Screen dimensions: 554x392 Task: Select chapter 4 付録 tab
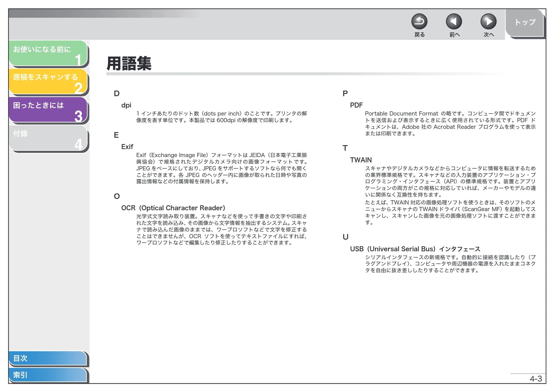pos(48,138)
